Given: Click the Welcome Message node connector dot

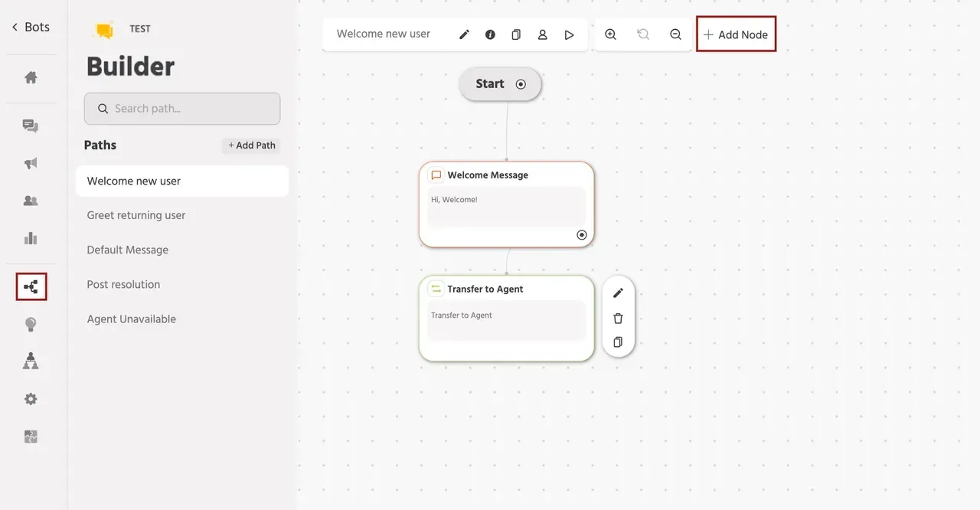Looking at the screenshot, I should pos(582,235).
